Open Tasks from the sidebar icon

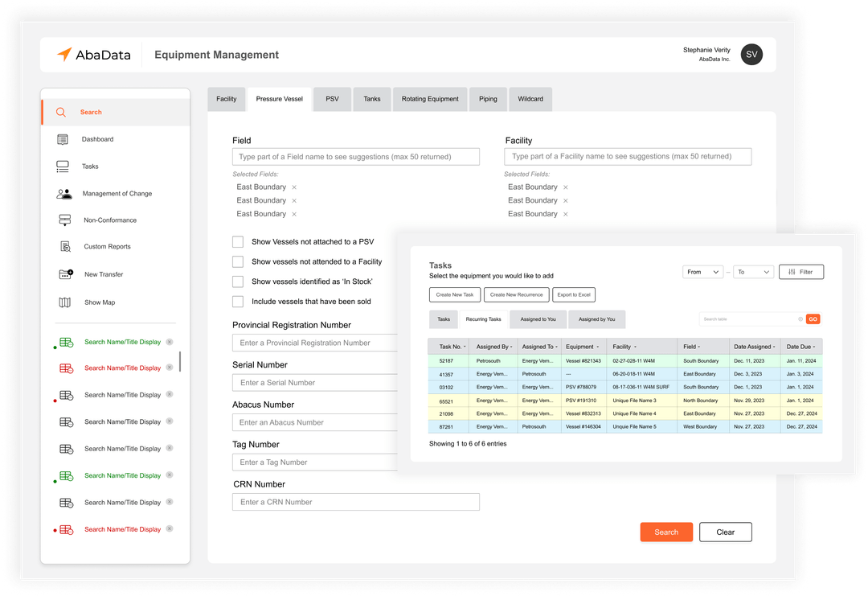pos(61,166)
